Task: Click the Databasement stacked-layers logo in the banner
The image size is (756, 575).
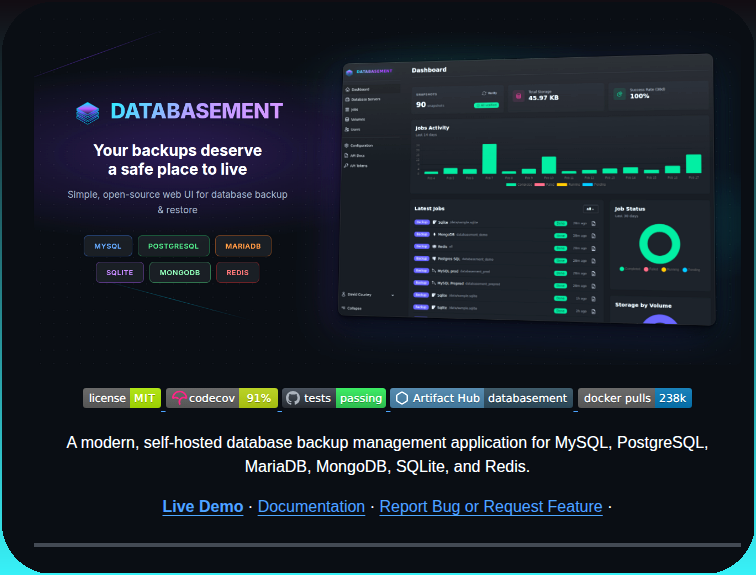Action: tap(87, 113)
